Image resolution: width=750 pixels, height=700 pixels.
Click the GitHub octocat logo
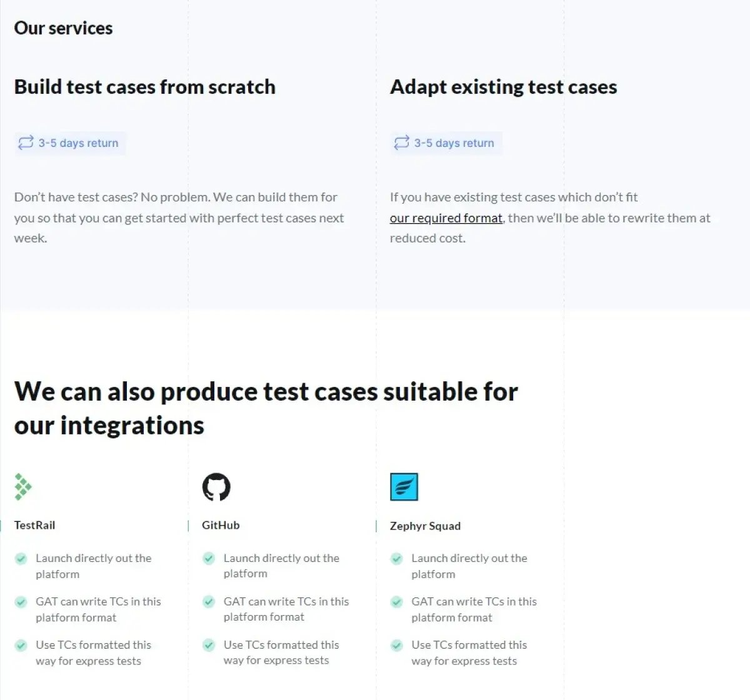pyautogui.click(x=216, y=487)
